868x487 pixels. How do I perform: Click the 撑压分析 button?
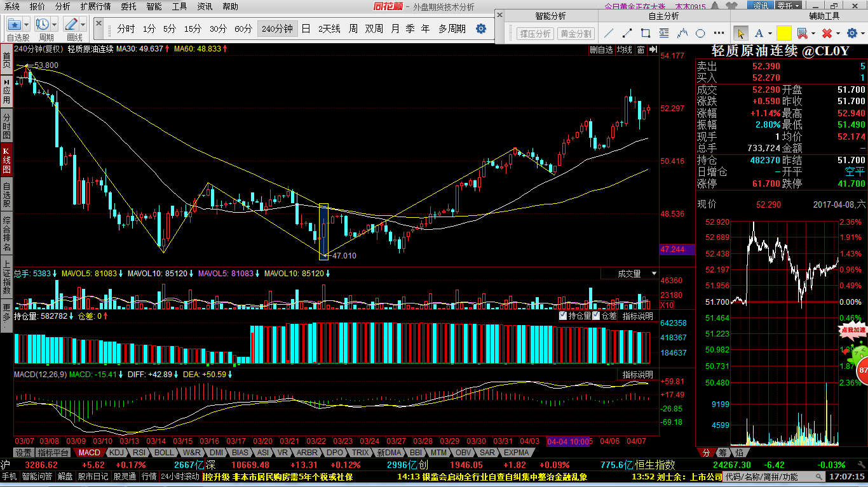[x=534, y=34]
